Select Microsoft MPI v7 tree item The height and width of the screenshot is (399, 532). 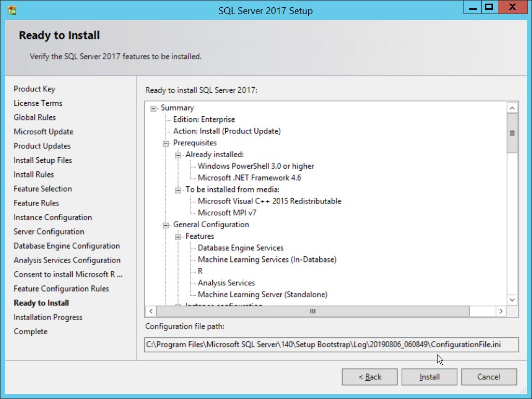click(227, 213)
